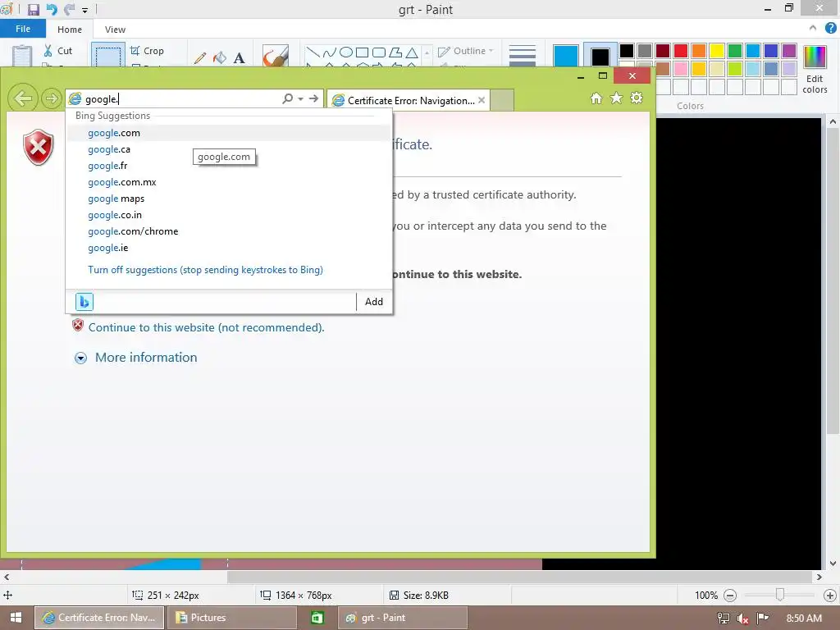Click Continue to this website link
Image resolution: width=840 pixels, height=630 pixels.
point(206,327)
